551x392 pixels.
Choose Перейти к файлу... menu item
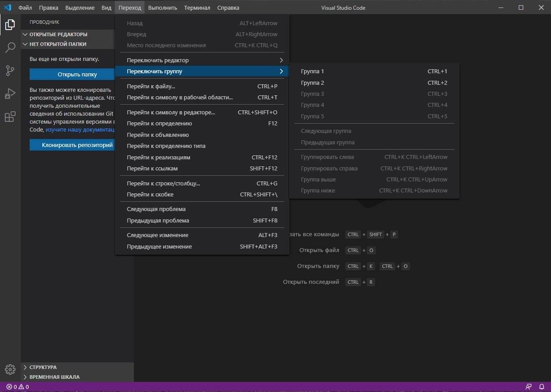coord(202,87)
